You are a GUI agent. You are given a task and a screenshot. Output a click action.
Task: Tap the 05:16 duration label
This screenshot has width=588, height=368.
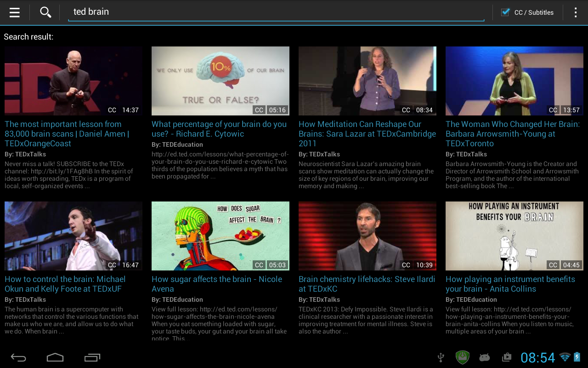click(x=277, y=110)
